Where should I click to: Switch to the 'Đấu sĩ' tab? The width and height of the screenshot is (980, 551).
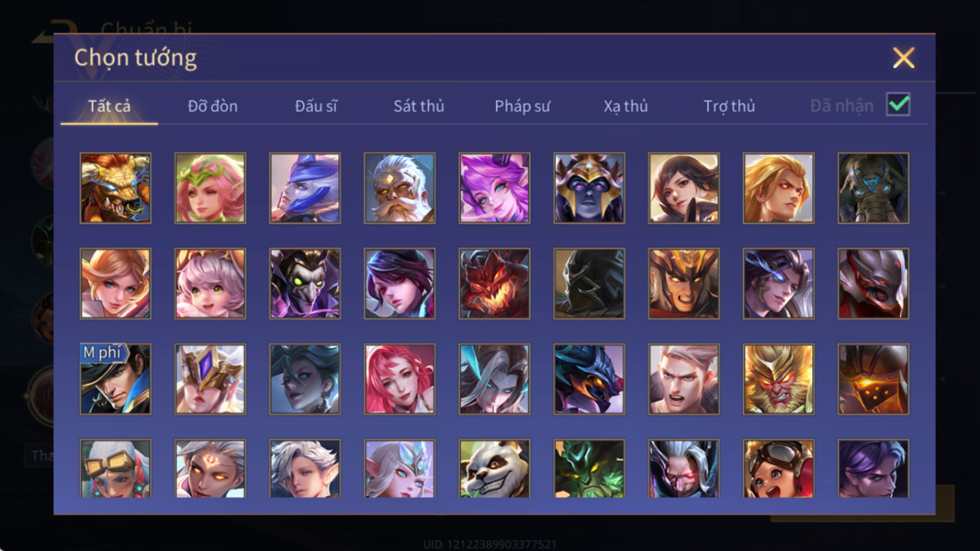pyautogui.click(x=316, y=106)
